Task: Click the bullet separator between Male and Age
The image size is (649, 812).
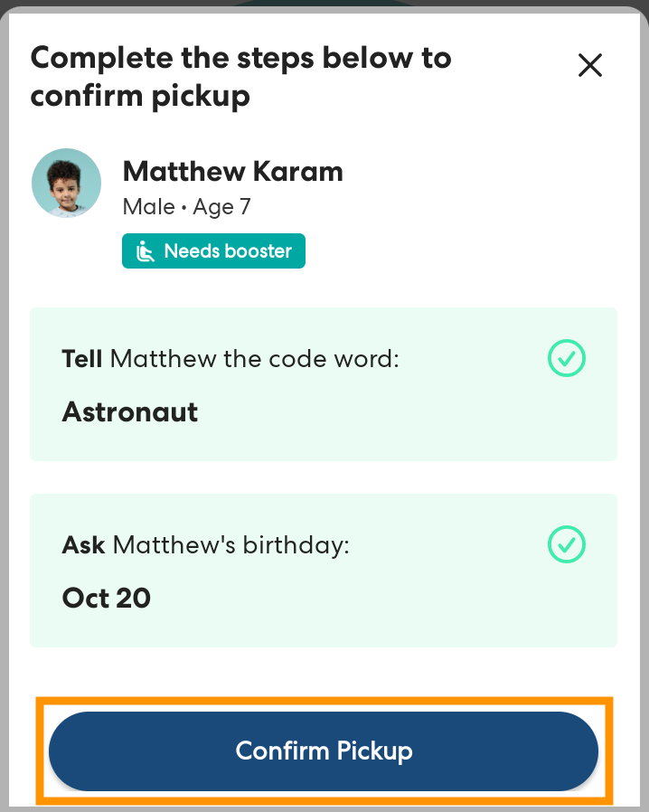Action: click(183, 208)
